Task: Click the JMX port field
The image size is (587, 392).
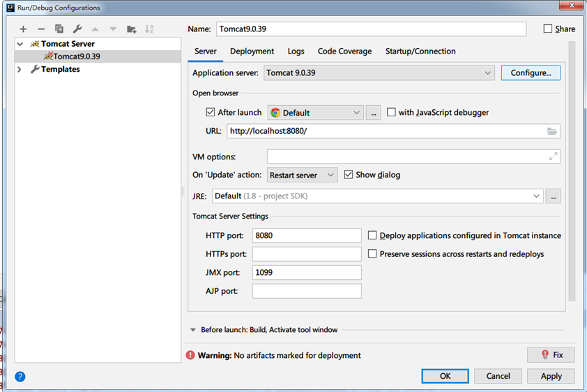Action: pos(307,273)
